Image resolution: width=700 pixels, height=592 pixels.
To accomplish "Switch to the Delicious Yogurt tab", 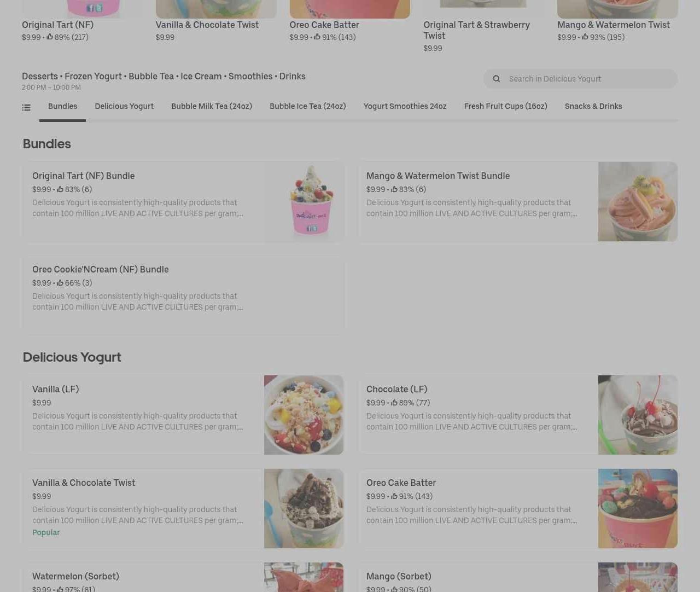I will 124,107.
